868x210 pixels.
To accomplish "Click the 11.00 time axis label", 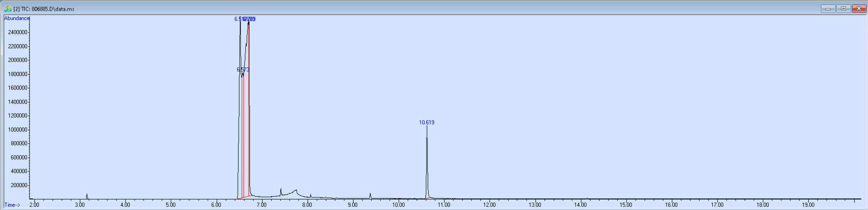I will coord(444,205).
